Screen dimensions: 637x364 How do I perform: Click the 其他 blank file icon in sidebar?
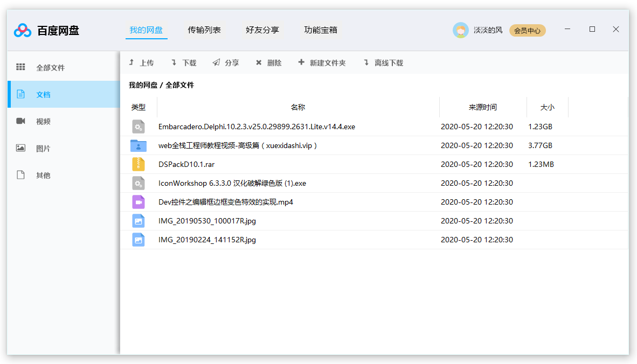tap(20, 175)
